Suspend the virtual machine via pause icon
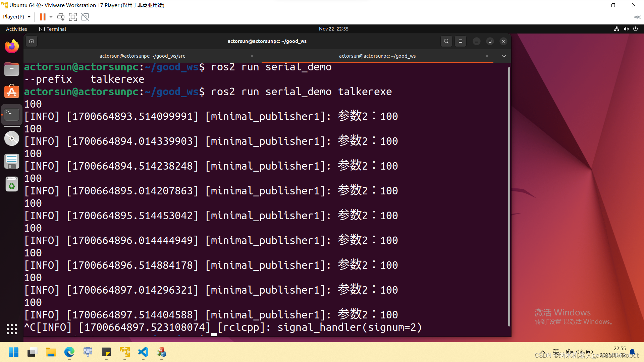The width and height of the screenshot is (644, 362). coord(42,17)
